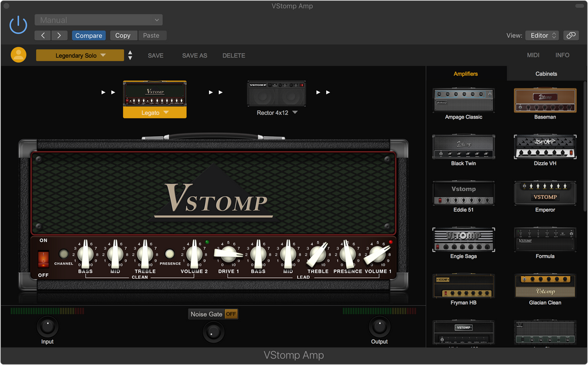This screenshot has height=365, width=588.
Task: Click the plugin power bypass icon
Action: point(18,25)
